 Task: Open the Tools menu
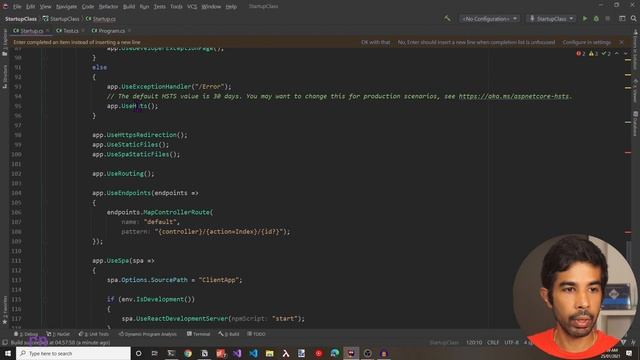pyautogui.click(x=176, y=7)
